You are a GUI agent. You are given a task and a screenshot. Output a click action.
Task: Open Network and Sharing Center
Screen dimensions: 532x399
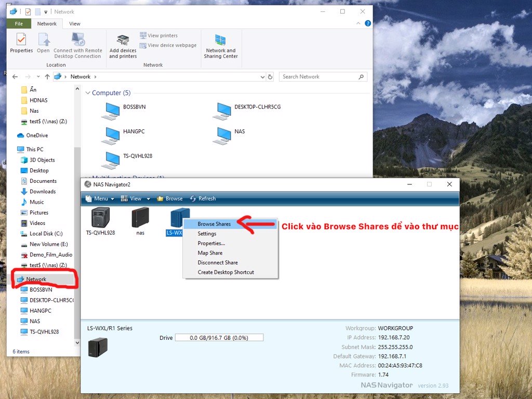[x=221, y=46]
